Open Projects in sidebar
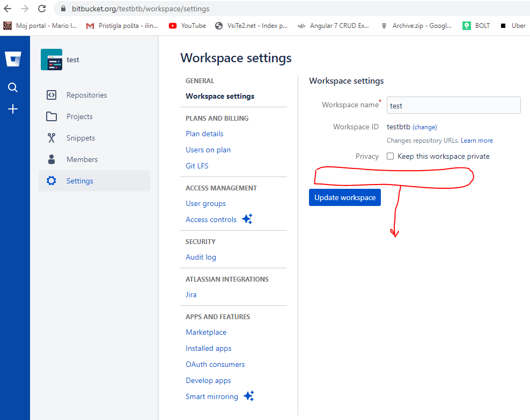This screenshot has width=530, height=420. point(94,116)
